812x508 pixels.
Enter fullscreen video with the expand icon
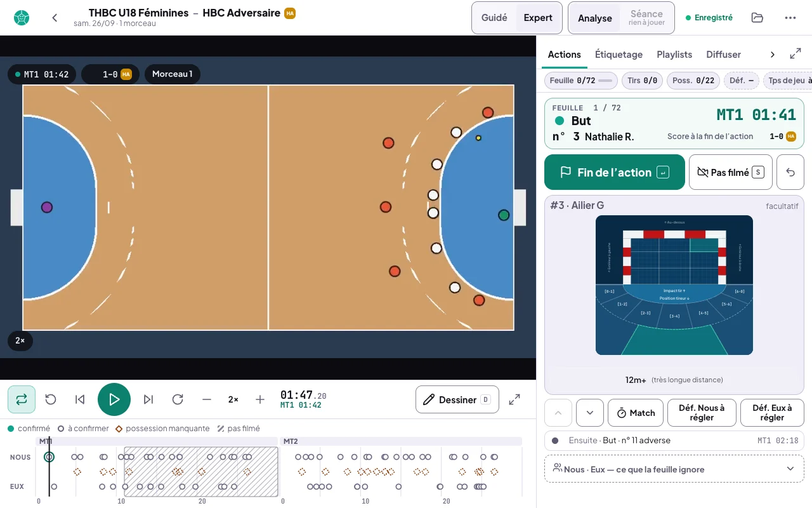[x=514, y=399]
